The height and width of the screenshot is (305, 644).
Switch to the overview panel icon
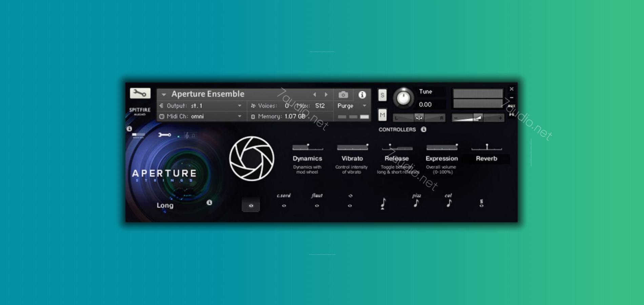point(138,135)
